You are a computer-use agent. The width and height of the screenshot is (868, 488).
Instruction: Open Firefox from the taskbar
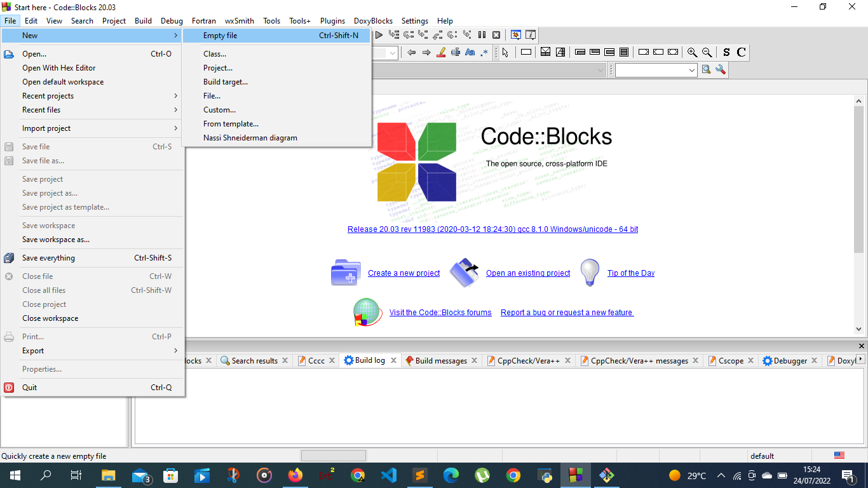295,475
